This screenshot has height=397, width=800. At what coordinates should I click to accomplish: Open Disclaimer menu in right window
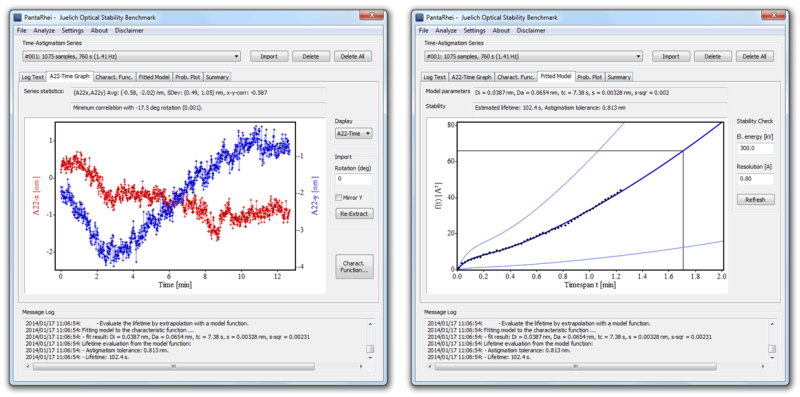(x=531, y=31)
